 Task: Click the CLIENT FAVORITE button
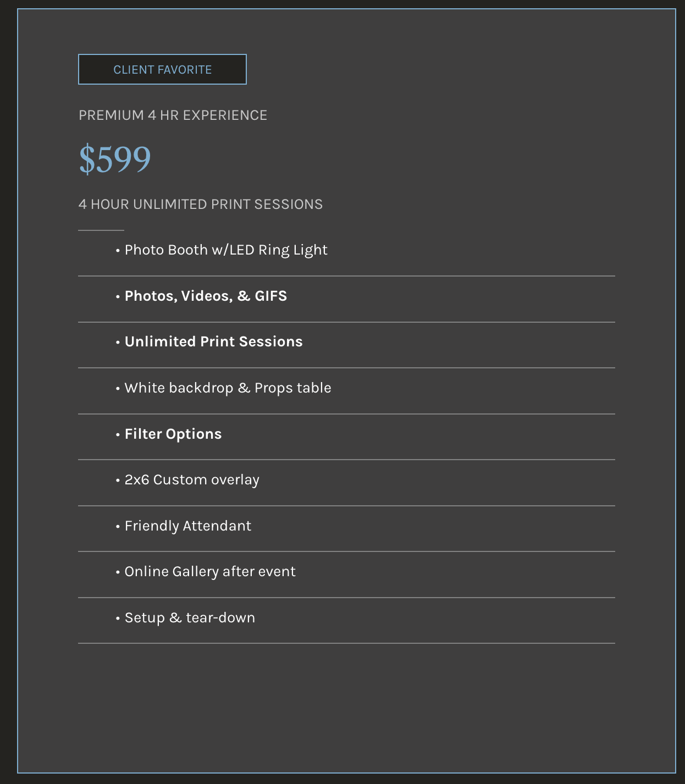[162, 69]
